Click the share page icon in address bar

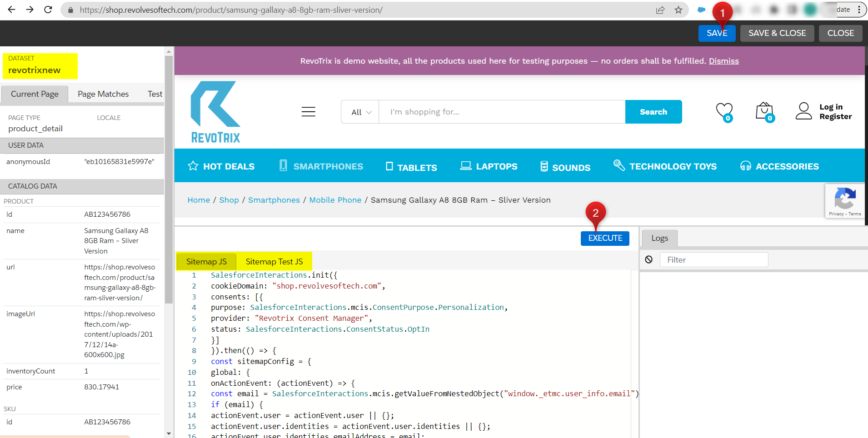coord(660,10)
